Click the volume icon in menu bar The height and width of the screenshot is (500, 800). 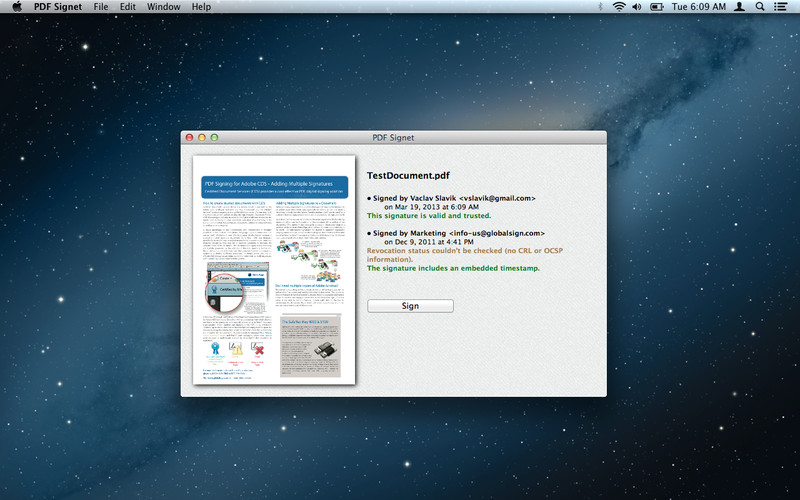[x=637, y=7]
